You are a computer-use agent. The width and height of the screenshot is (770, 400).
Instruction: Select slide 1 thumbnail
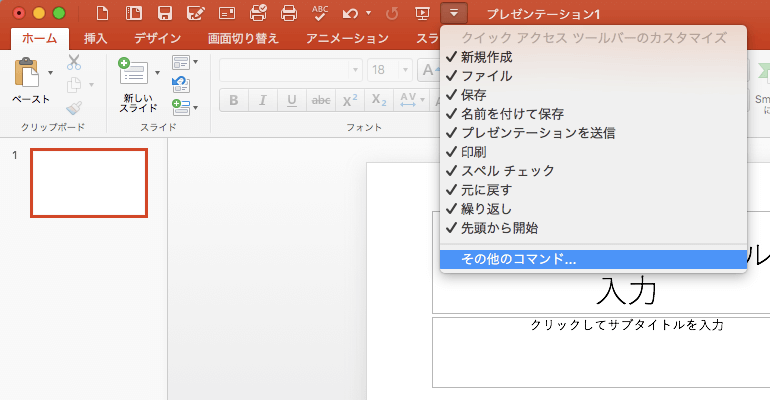coord(89,183)
